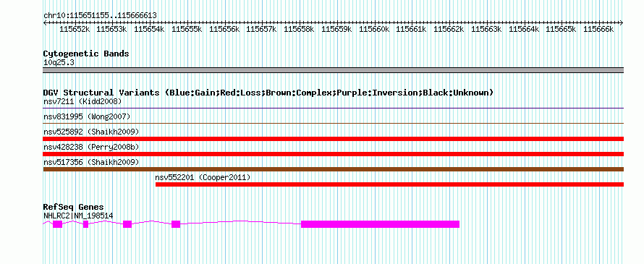Screen dimensions: 644x264
Task: Select the DGV Structural Variants track title
Action: [268, 93]
